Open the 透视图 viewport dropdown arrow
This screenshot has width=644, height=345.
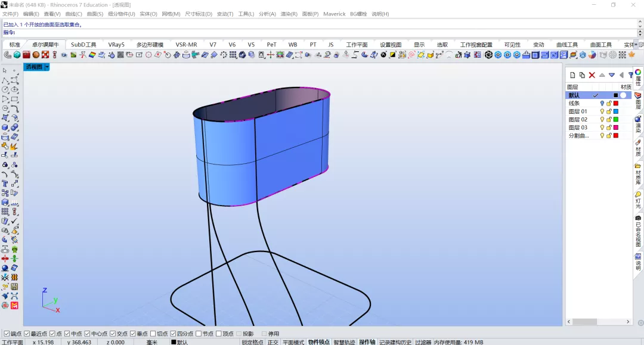tap(47, 67)
